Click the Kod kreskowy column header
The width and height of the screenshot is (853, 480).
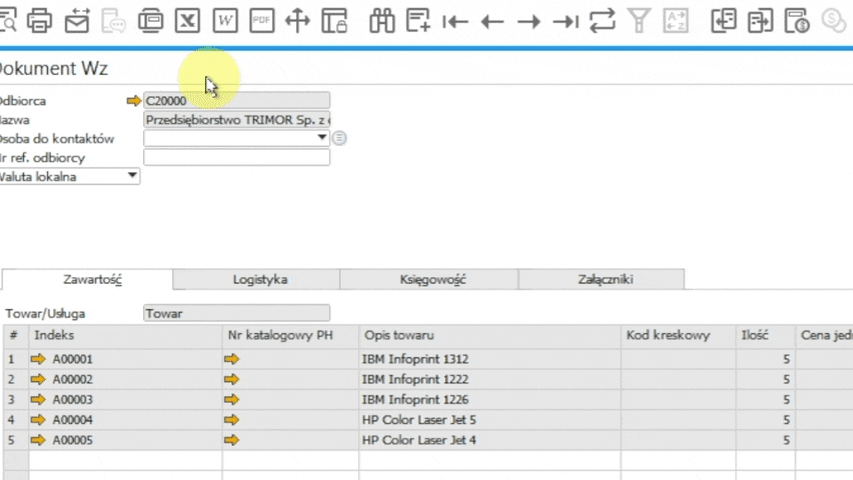pos(678,335)
